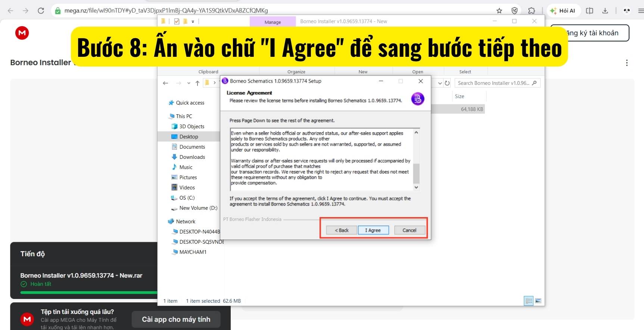
Task: Expand Customize Quick Access Toolbar dropdown
Action: click(x=193, y=22)
